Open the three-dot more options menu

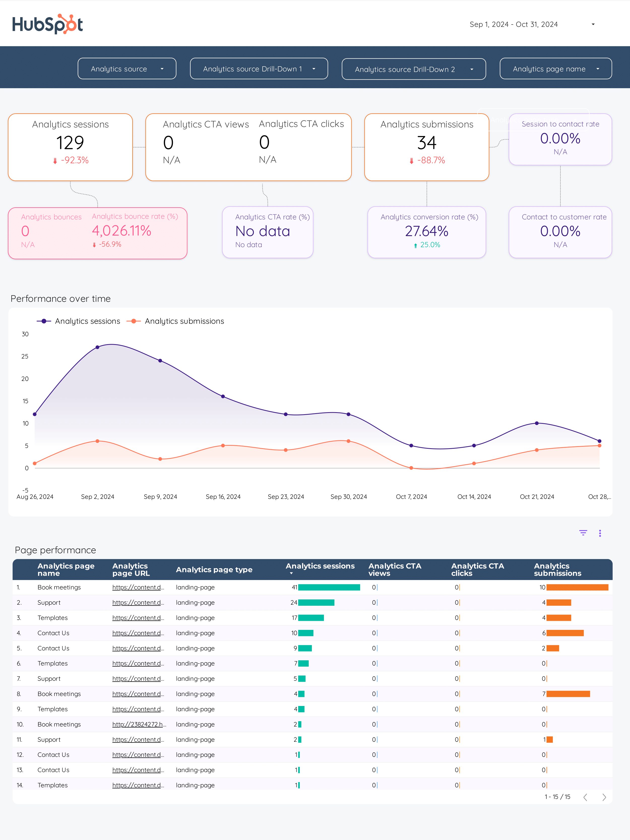pos(600,533)
